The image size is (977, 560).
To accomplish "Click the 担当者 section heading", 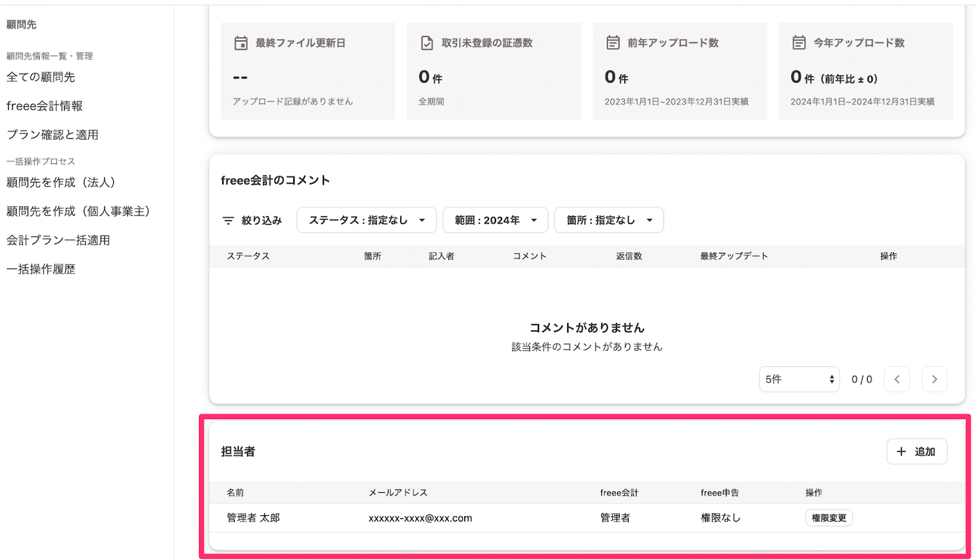I will point(238,452).
